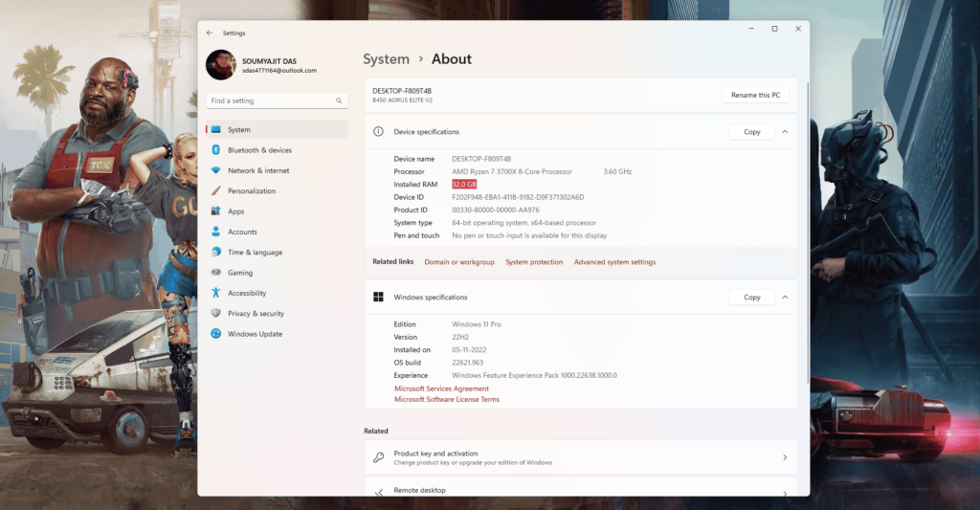Click the highlighted 32.0 GB RAM value
Image resolution: width=980 pixels, height=510 pixels.
[x=464, y=185]
